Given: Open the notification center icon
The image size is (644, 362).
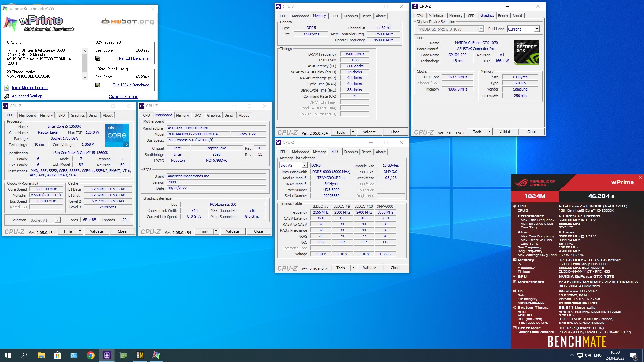Looking at the screenshot, I should pyautogui.click(x=634, y=355).
